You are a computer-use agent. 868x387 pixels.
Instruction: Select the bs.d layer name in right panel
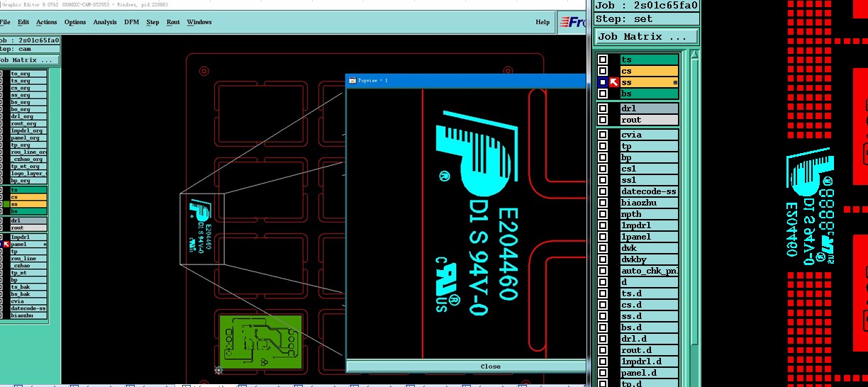click(x=649, y=327)
